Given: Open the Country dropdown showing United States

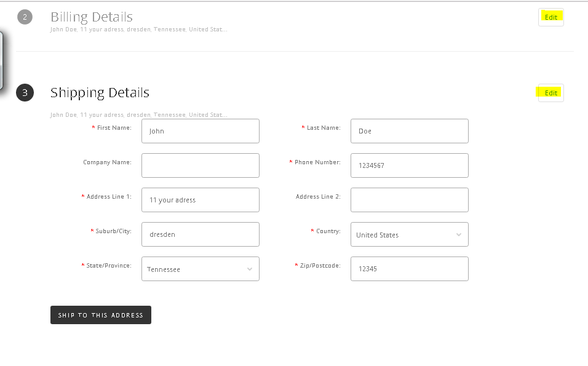Looking at the screenshot, I should 409,234.
